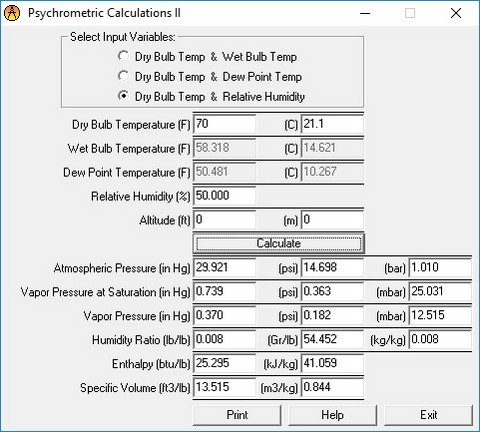Click the Humidity Ratio (Gr/lb) field
This screenshot has width=480, height=432.
click(332, 339)
